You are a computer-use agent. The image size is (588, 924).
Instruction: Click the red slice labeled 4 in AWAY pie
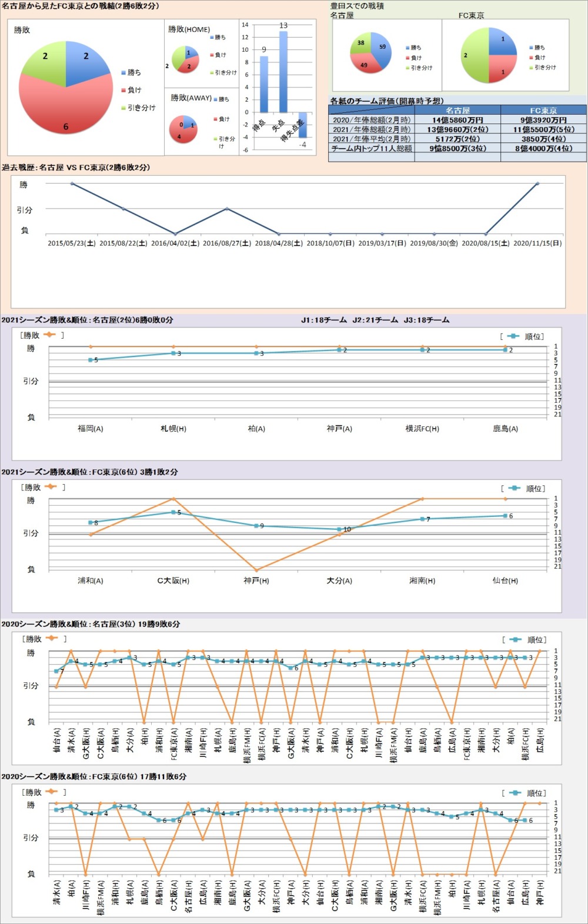tap(181, 134)
